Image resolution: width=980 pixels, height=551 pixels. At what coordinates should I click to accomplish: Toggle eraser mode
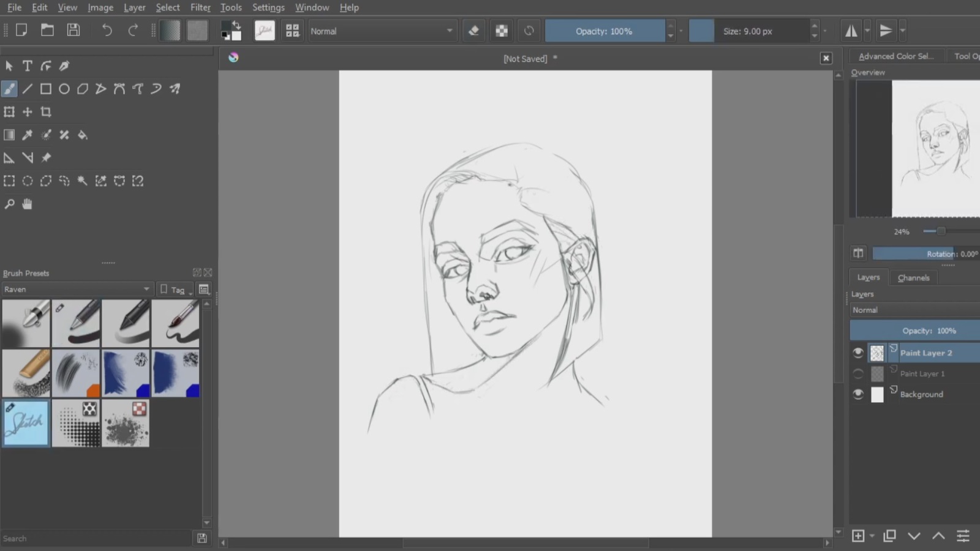click(x=473, y=31)
